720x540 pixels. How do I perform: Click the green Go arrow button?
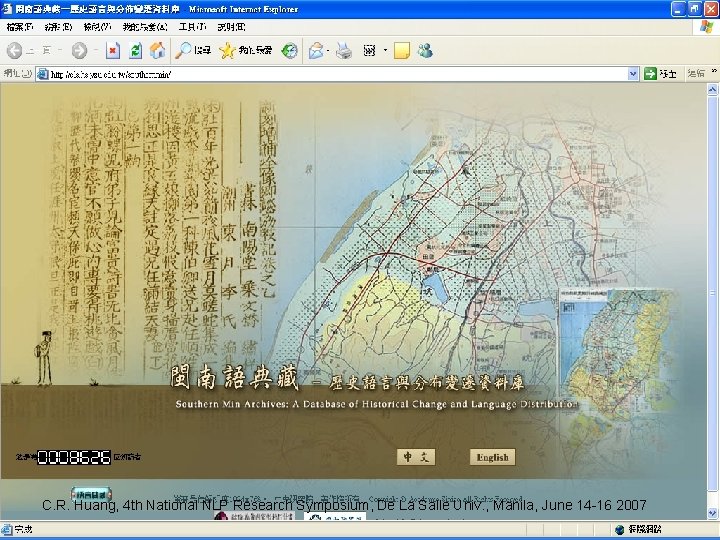(x=650, y=73)
